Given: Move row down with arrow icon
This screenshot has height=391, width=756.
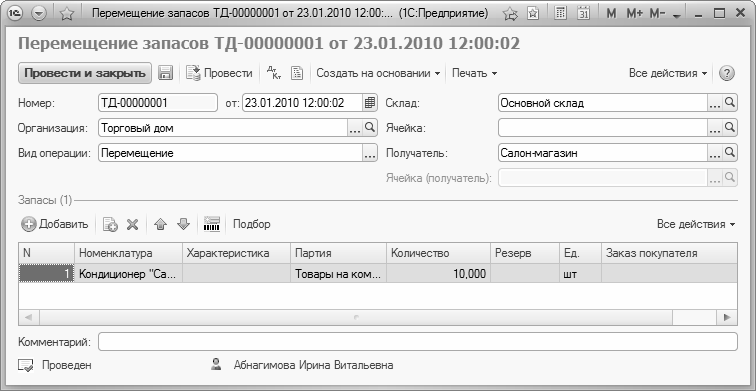Looking at the screenshot, I should 183,224.
